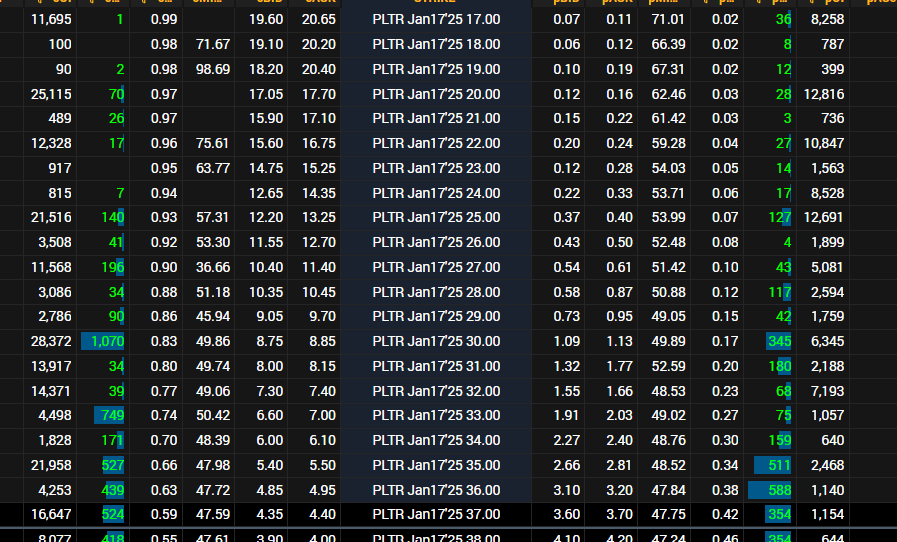Click call open interest 100 on the 18.00 strike
Image resolution: width=897 pixels, height=542 pixels.
(59, 45)
